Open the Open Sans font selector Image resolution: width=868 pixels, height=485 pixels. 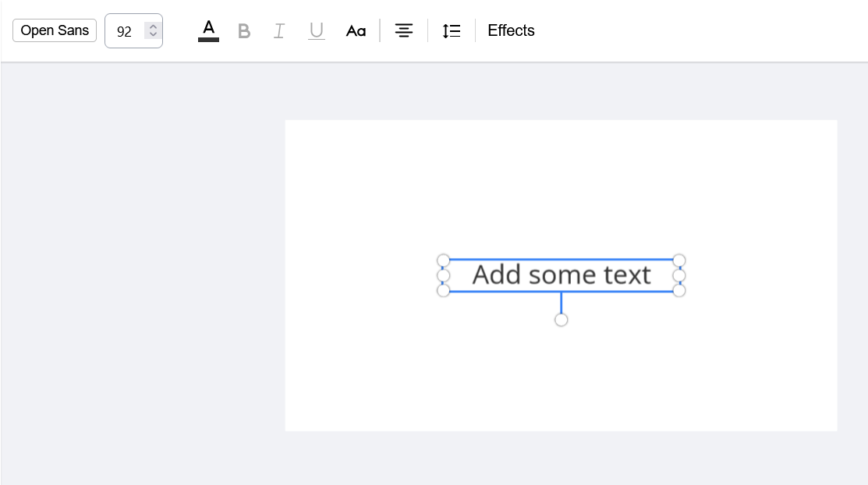coord(55,30)
